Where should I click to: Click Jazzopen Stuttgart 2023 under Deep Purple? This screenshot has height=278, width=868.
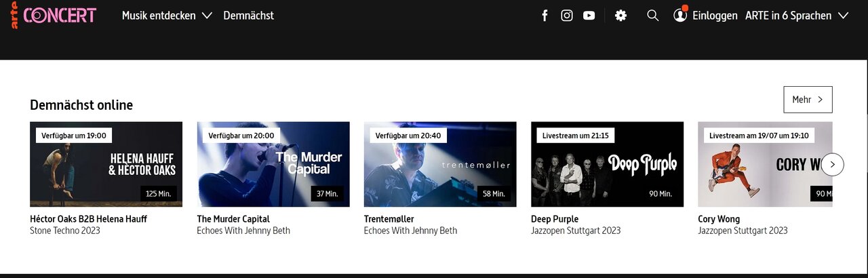coord(576,231)
